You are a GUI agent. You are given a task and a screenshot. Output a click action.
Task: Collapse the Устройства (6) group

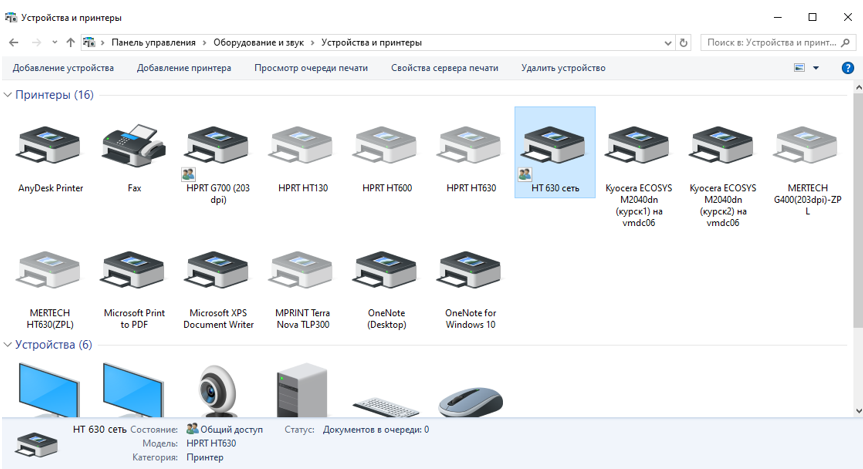point(8,345)
